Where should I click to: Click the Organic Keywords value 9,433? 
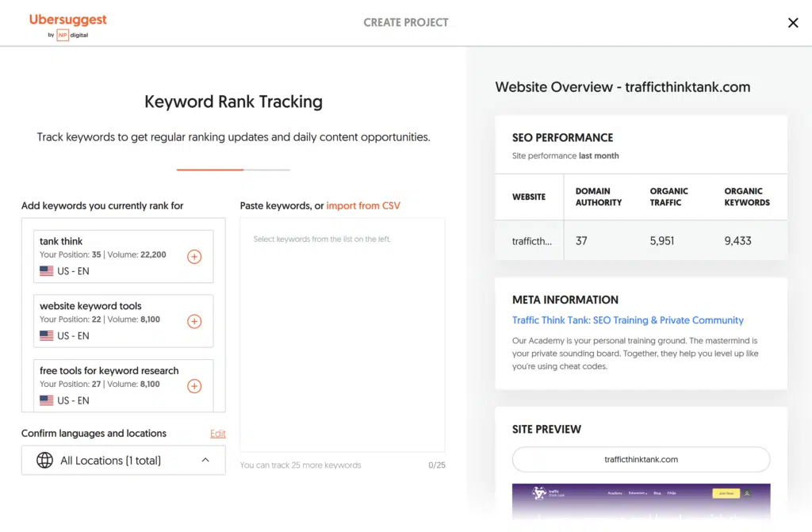click(x=737, y=240)
